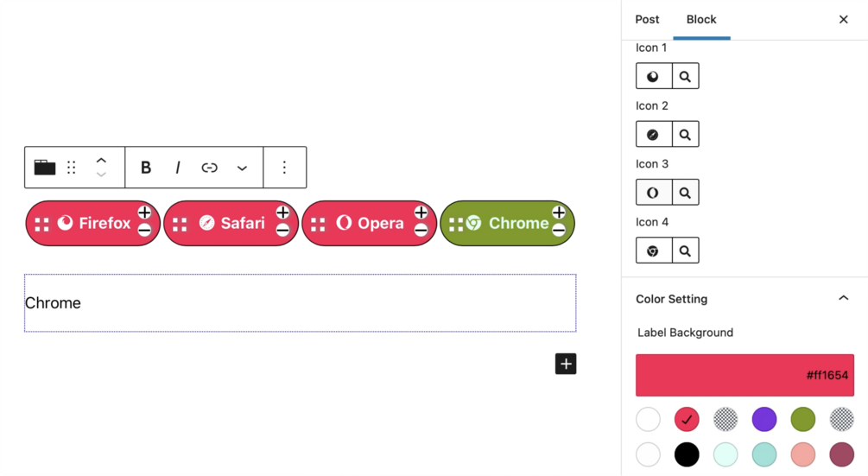Apply italic formatting from toolbar

click(x=177, y=167)
